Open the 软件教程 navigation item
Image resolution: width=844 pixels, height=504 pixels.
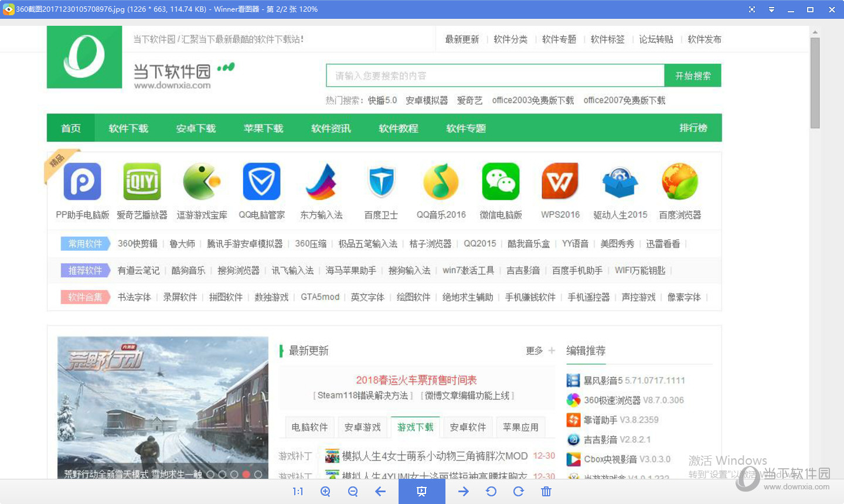pyautogui.click(x=398, y=128)
